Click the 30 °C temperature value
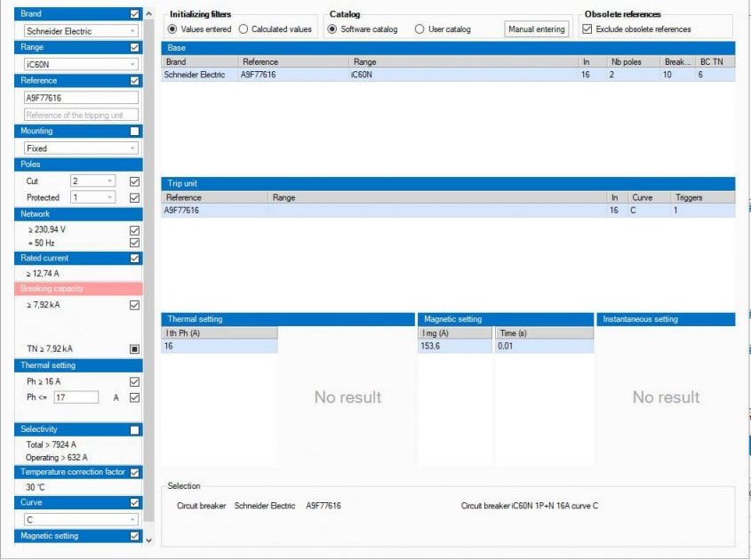The height and width of the screenshot is (560, 751). coord(36,487)
